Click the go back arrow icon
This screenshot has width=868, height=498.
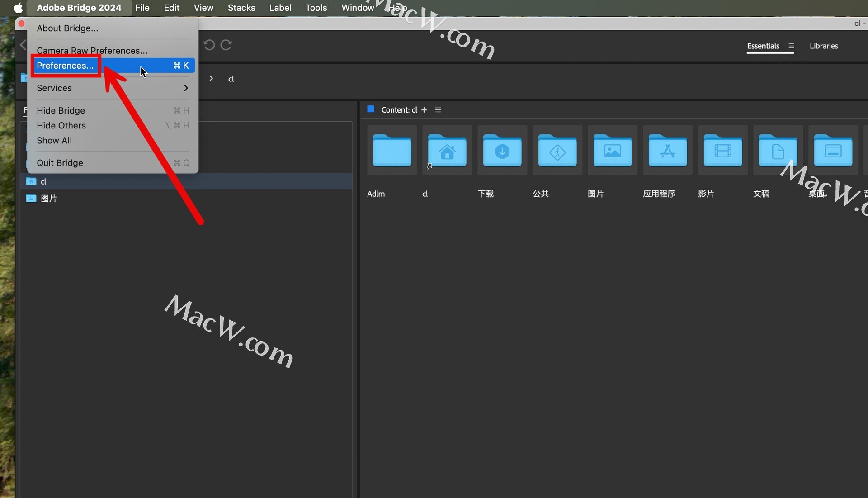[23, 45]
